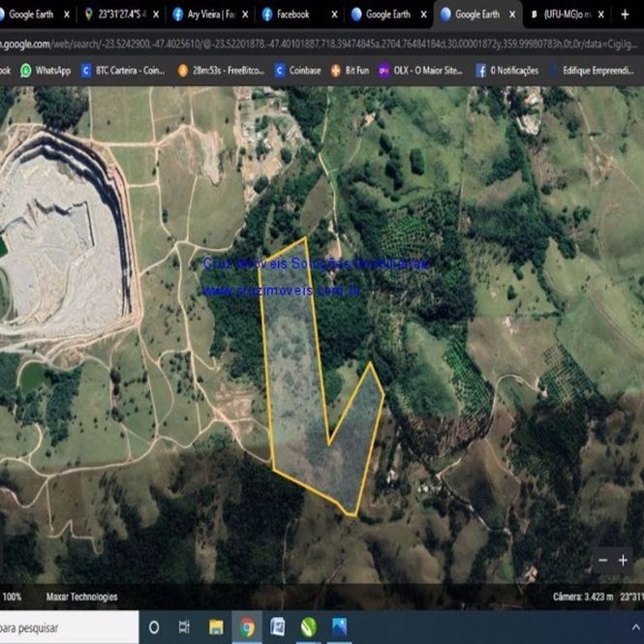Click the OLX bookmark icon
This screenshot has height=644, width=644.
pyautogui.click(x=384, y=71)
